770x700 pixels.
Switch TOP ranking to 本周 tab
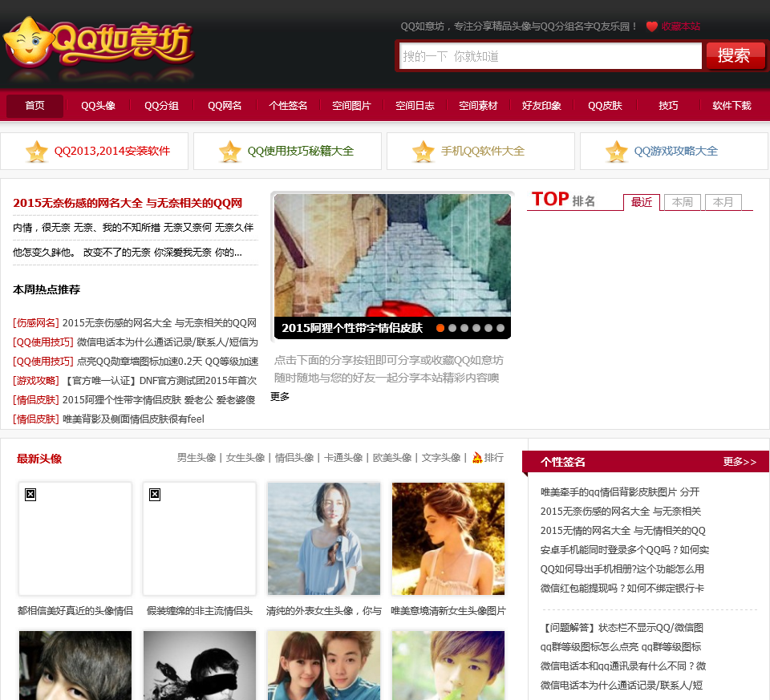tap(683, 202)
